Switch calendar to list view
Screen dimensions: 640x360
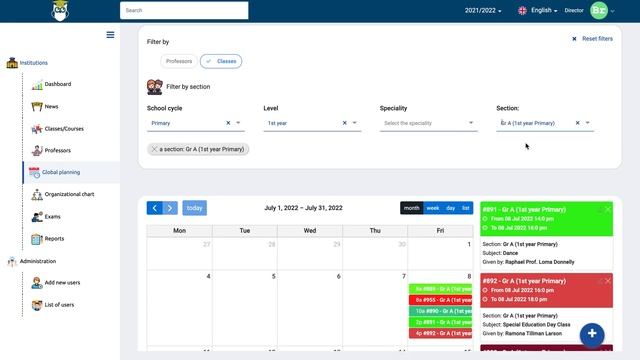pyautogui.click(x=466, y=208)
